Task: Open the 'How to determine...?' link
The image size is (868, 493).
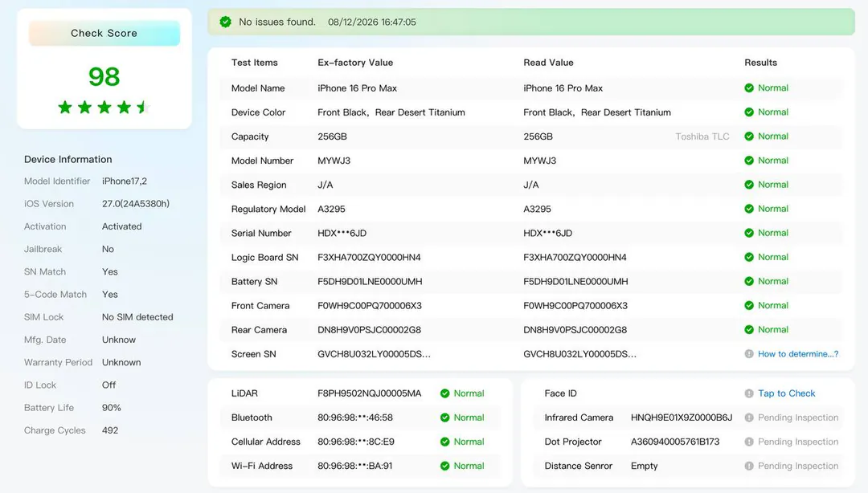Action: [x=798, y=354]
